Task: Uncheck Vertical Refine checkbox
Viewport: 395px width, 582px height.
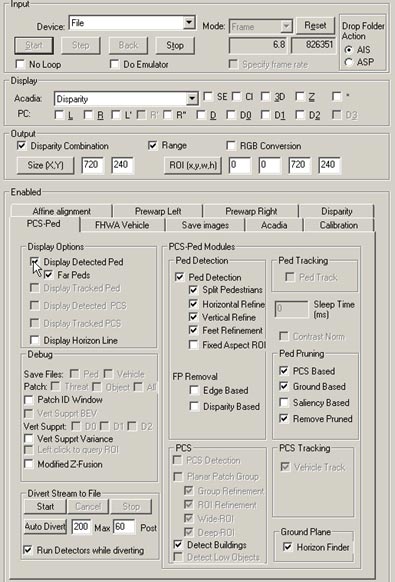Action: (x=193, y=317)
